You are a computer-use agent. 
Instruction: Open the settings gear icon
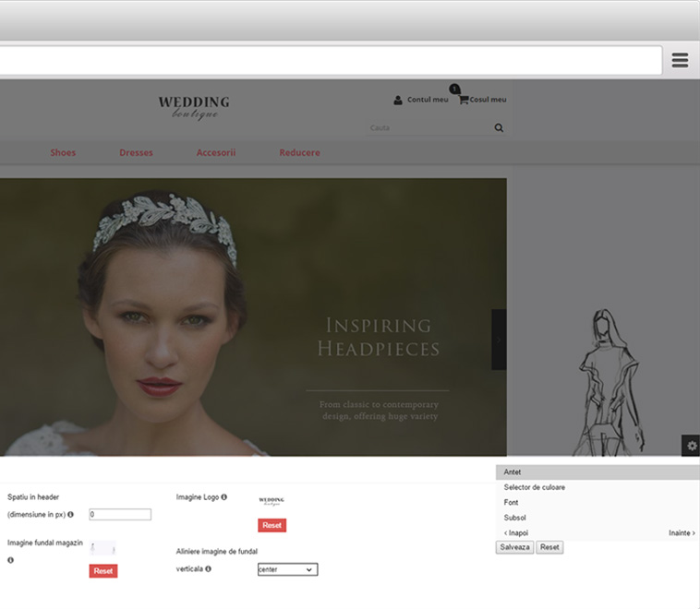(691, 446)
